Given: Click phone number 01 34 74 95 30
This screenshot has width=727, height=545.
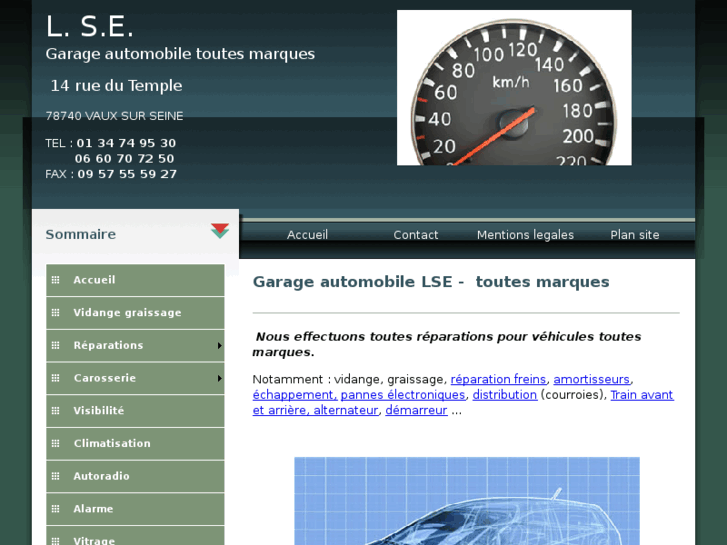Looking at the screenshot, I should click(x=126, y=143).
